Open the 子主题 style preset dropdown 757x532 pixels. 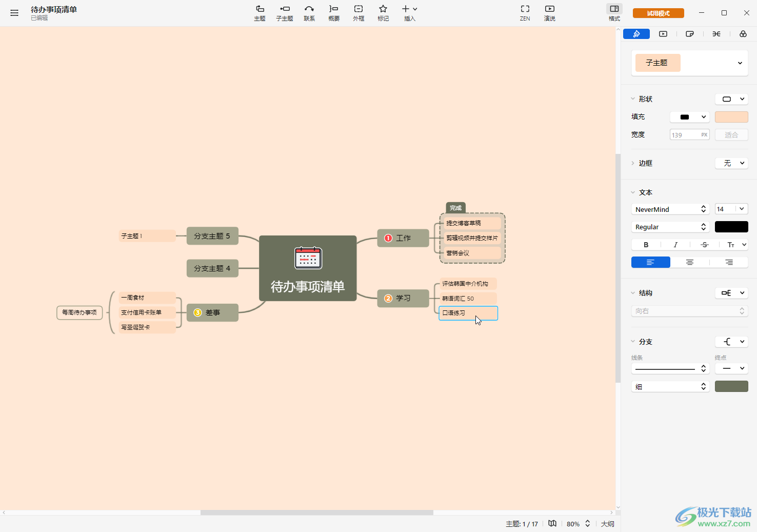[x=689, y=63]
